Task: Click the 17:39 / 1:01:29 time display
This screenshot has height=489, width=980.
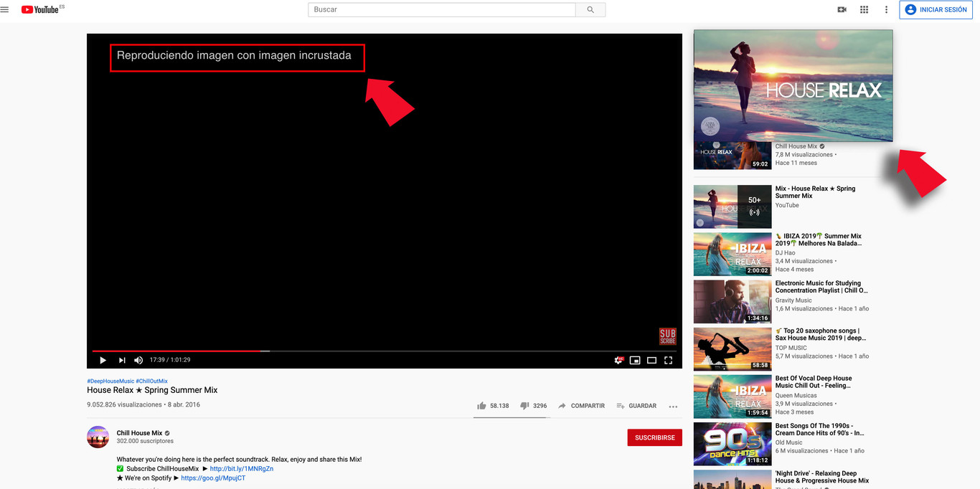Action: tap(170, 360)
